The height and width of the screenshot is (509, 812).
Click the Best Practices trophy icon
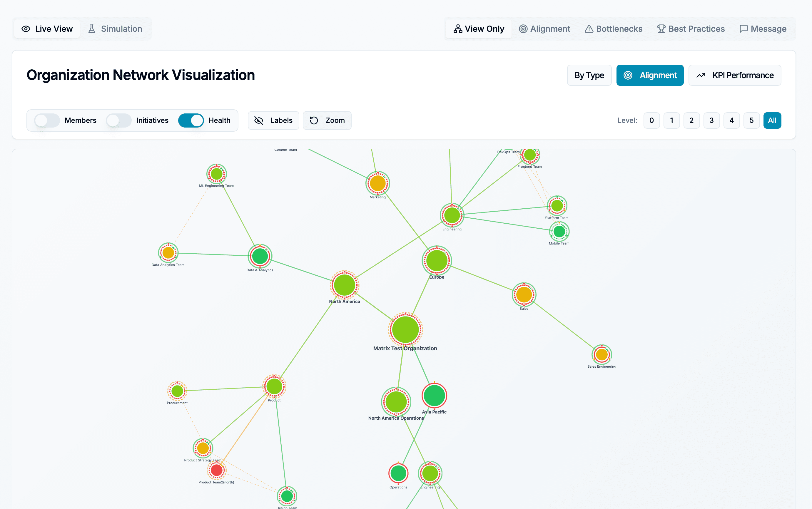(661, 29)
